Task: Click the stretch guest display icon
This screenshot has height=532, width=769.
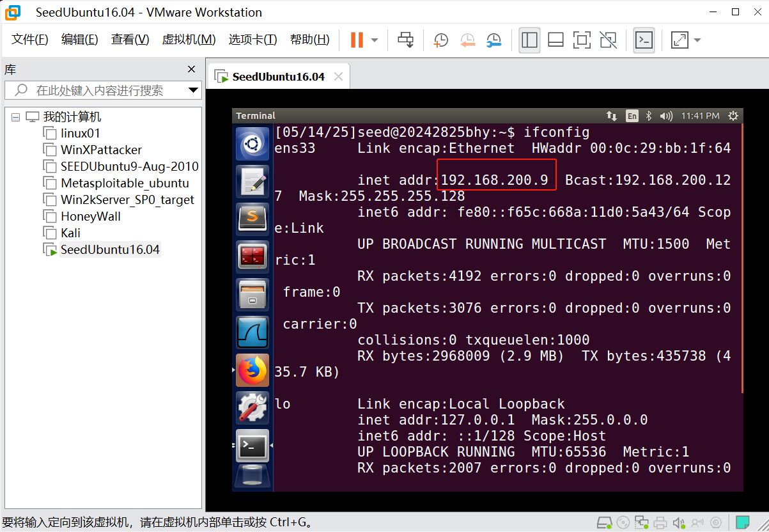Action: click(x=679, y=40)
